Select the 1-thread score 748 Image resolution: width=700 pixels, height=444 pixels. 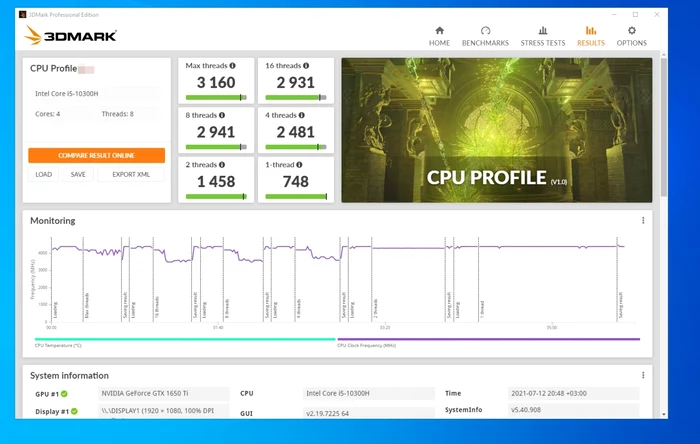296,182
